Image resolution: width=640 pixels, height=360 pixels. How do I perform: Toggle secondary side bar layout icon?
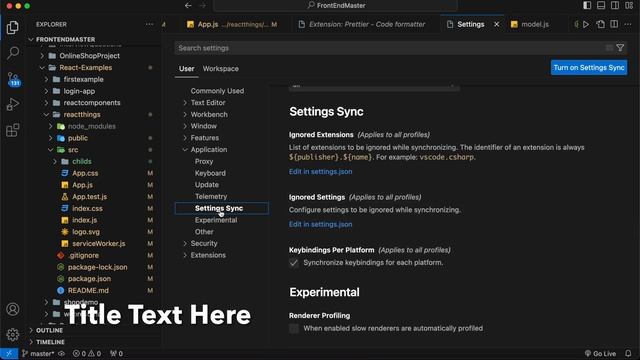coord(615,5)
